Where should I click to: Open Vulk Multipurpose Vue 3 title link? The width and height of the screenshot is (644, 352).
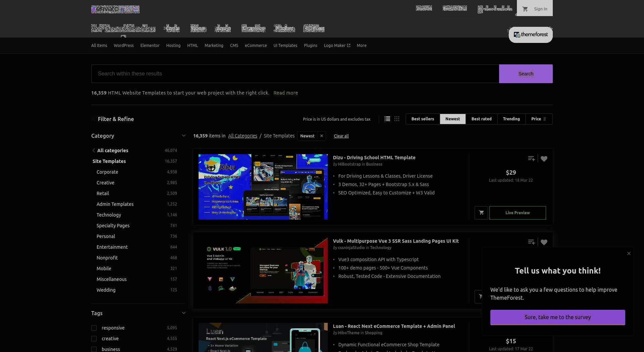[x=396, y=241]
